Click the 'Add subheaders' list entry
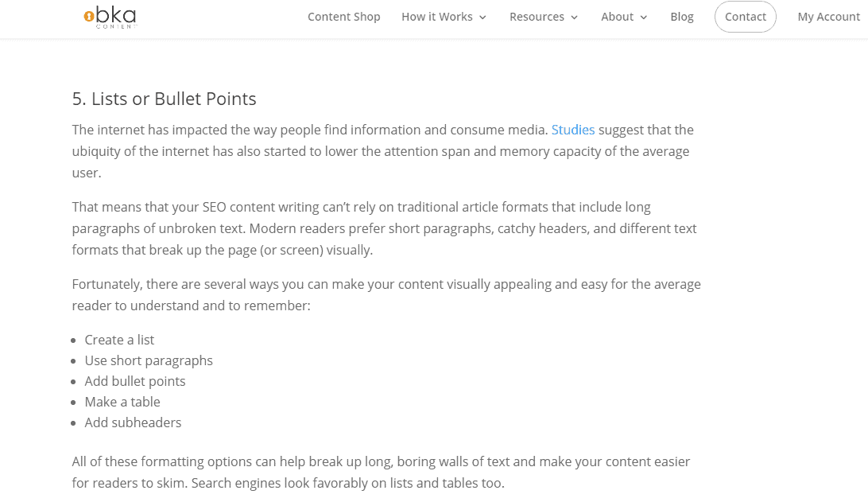 coord(133,422)
